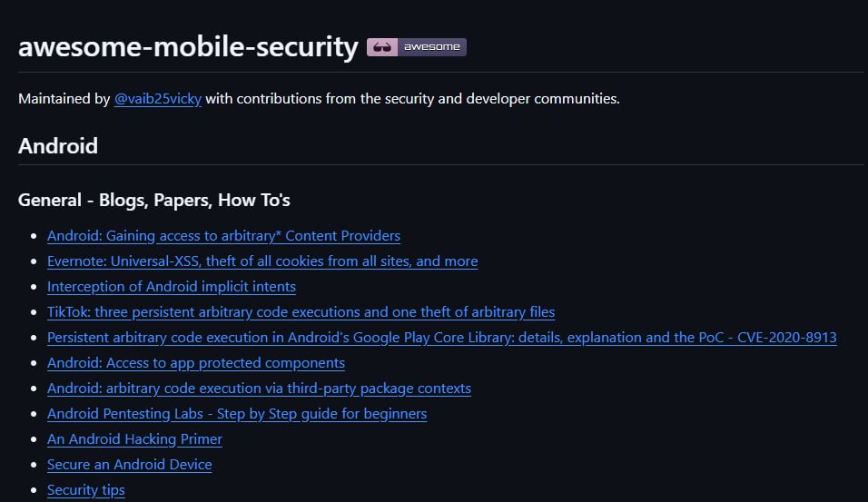
Task: Follow the "Security tips" link
Action: click(x=86, y=490)
